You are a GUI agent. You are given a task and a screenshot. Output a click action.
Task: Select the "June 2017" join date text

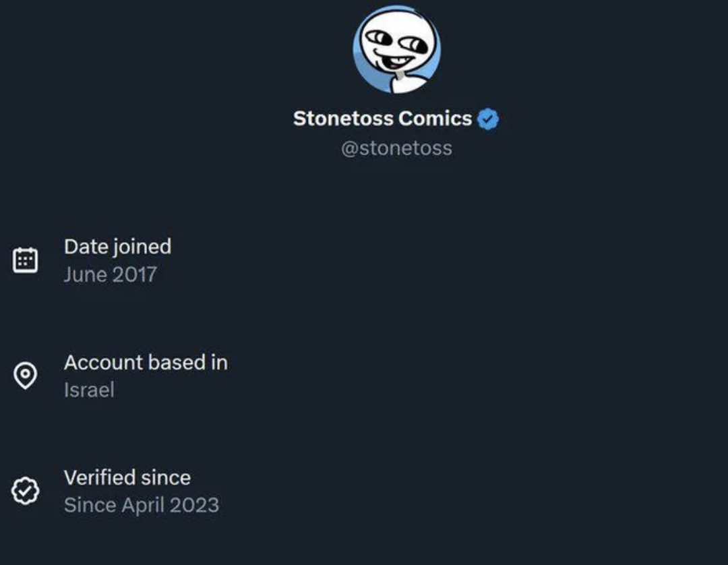[x=110, y=274]
